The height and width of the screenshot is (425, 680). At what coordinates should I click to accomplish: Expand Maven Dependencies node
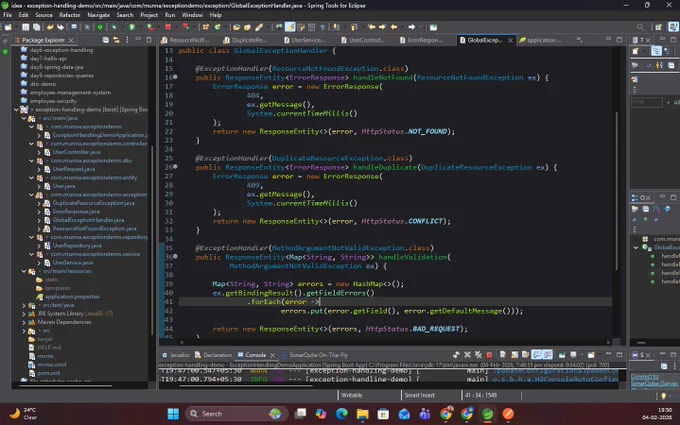pos(24,322)
